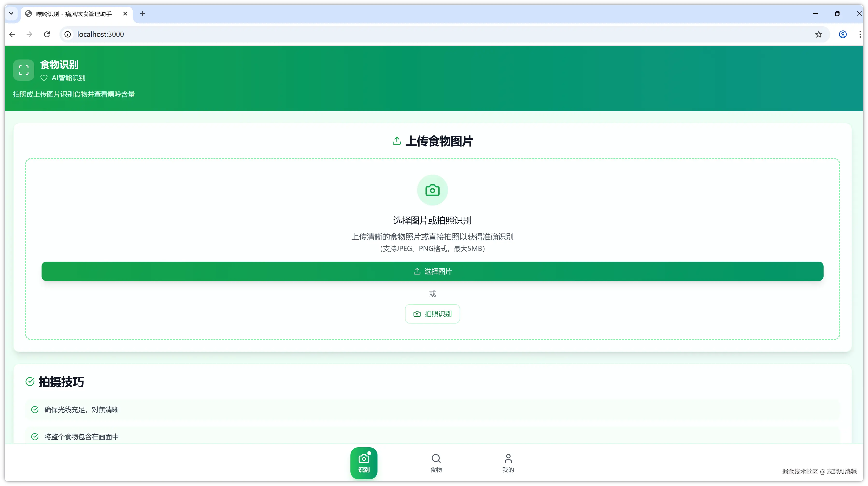868x486 pixels.
Task: Click the checkmark icon beside 拍摄技巧 heading
Action: [x=30, y=382]
